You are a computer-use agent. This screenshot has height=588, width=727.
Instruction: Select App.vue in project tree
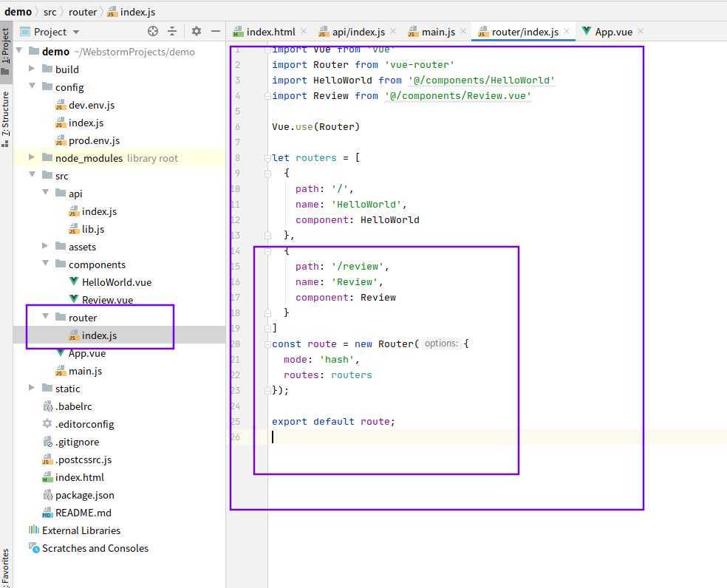coord(86,353)
